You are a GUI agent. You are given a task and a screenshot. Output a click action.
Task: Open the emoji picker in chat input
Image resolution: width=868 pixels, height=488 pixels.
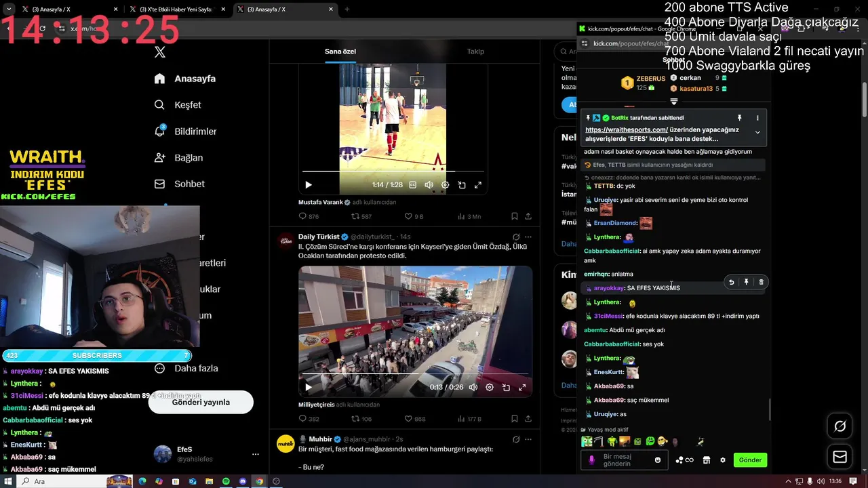click(x=657, y=460)
